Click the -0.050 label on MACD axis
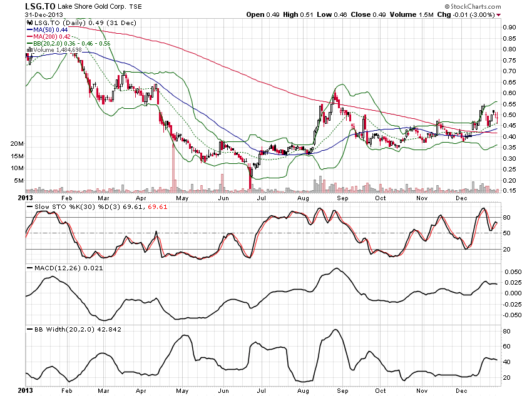Viewport: 532px width, 396px height. (512, 315)
